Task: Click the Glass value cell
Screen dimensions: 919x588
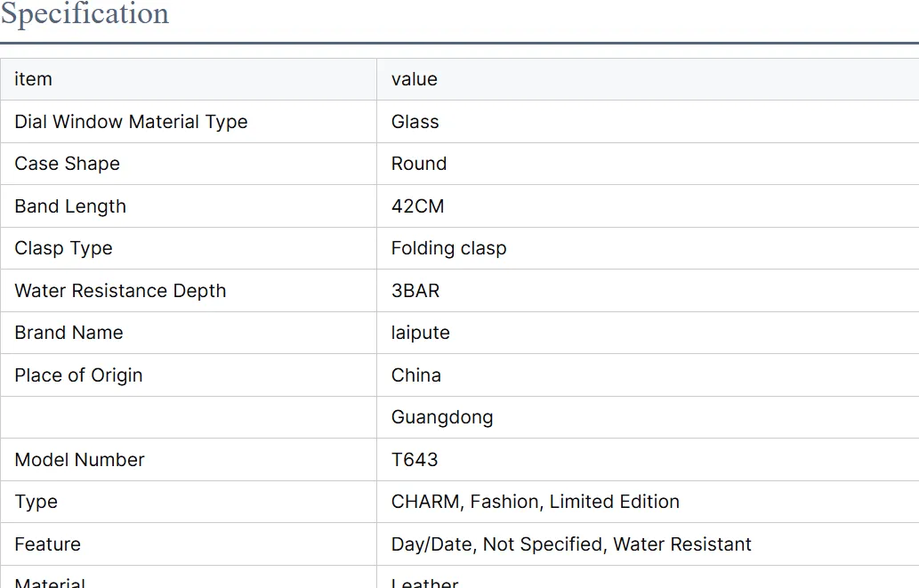Action: tap(648, 121)
